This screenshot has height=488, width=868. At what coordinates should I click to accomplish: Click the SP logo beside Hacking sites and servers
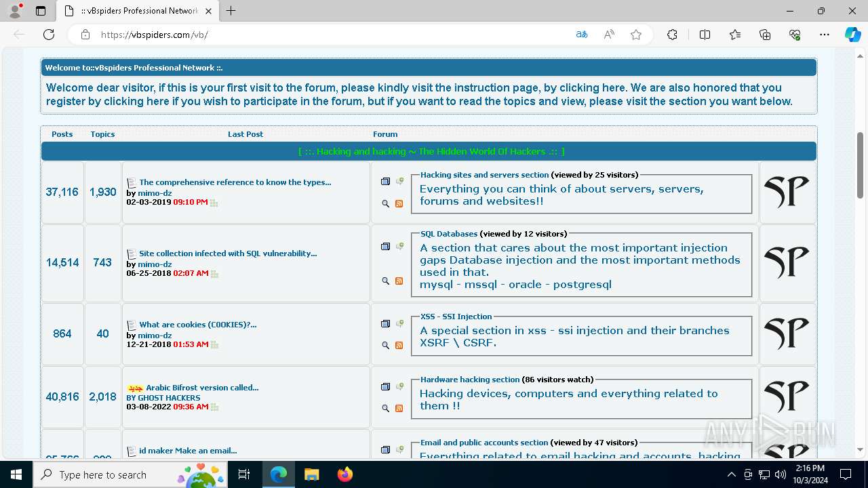pyautogui.click(x=787, y=192)
